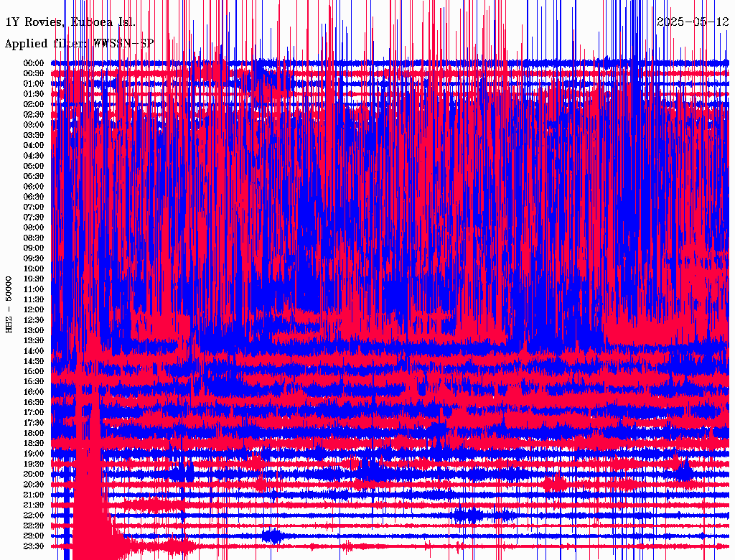
Task: Click the 14:00 time row label
Action: pyautogui.click(x=34, y=350)
